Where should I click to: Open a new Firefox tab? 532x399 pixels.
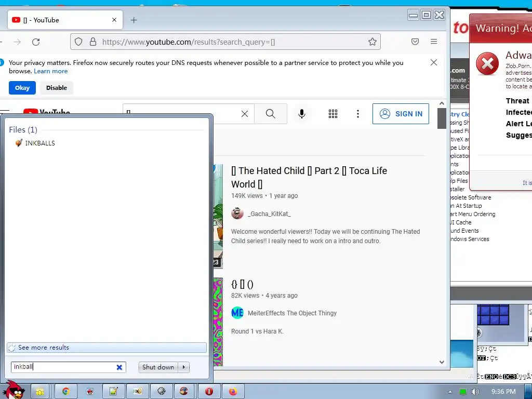tap(134, 20)
